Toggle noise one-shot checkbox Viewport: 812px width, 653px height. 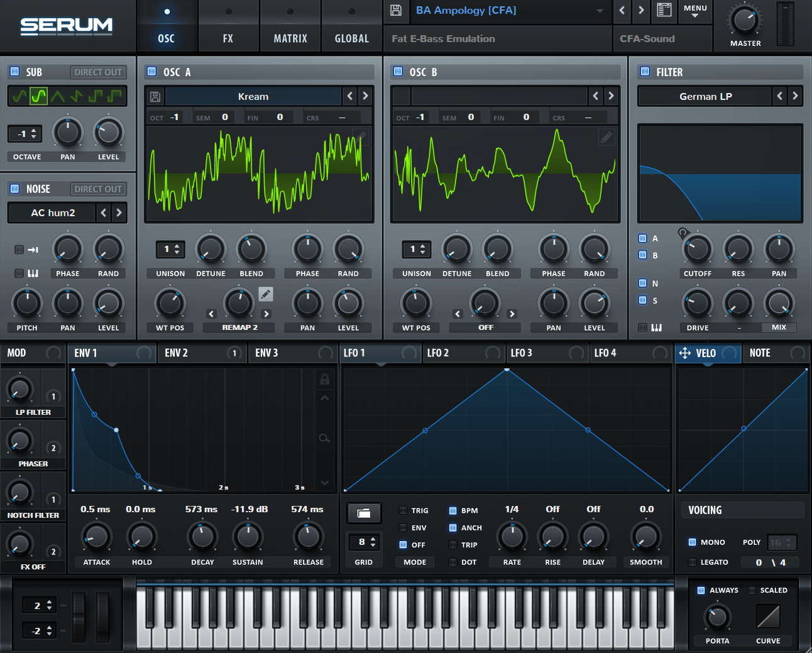click(x=19, y=250)
